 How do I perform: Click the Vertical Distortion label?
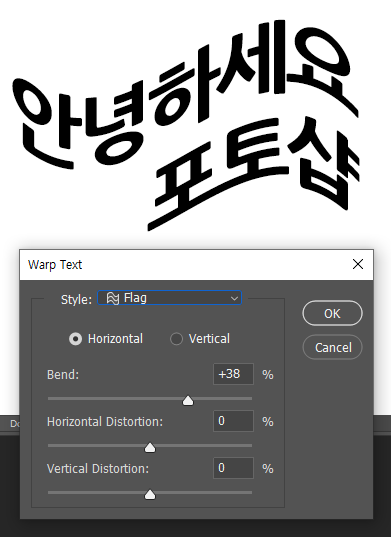click(x=98, y=469)
